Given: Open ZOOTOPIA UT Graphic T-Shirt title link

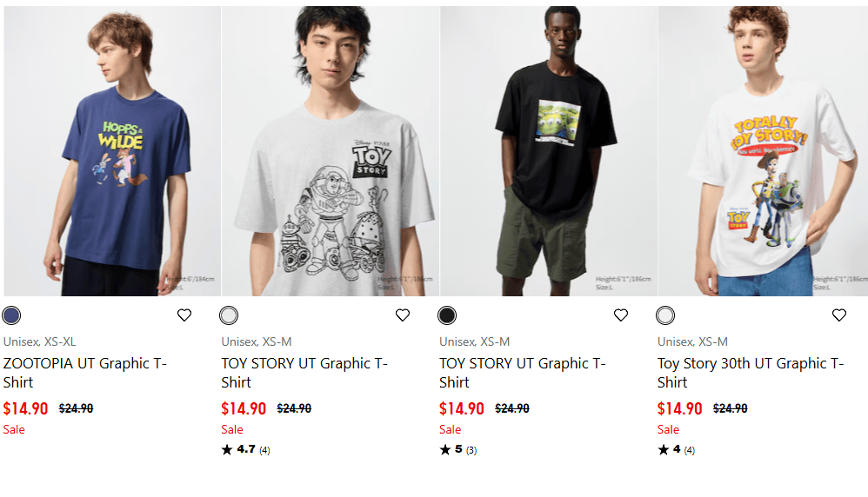Looking at the screenshot, I should pos(85,373).
